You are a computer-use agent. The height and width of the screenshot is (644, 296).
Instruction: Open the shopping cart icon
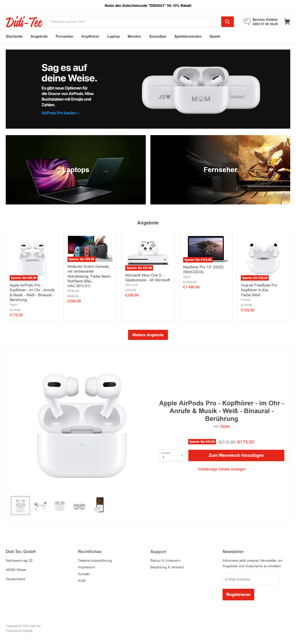[287, 22]
